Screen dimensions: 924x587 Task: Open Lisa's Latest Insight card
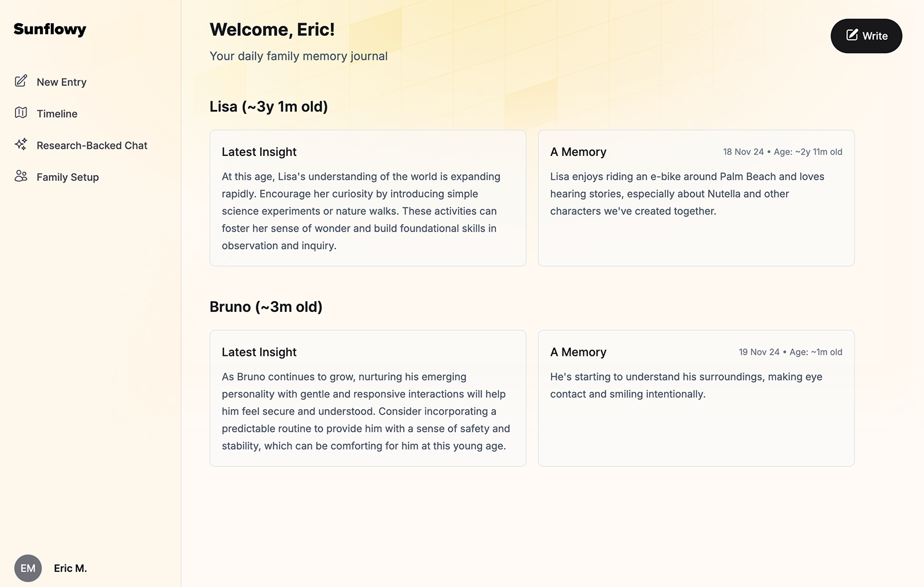[x=368, y=198]
